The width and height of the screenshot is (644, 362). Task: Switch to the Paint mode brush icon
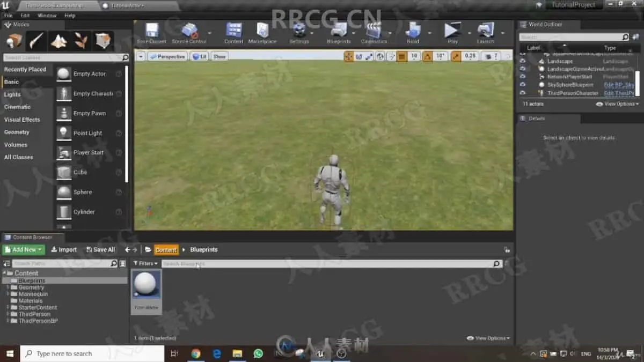[36, 41]
